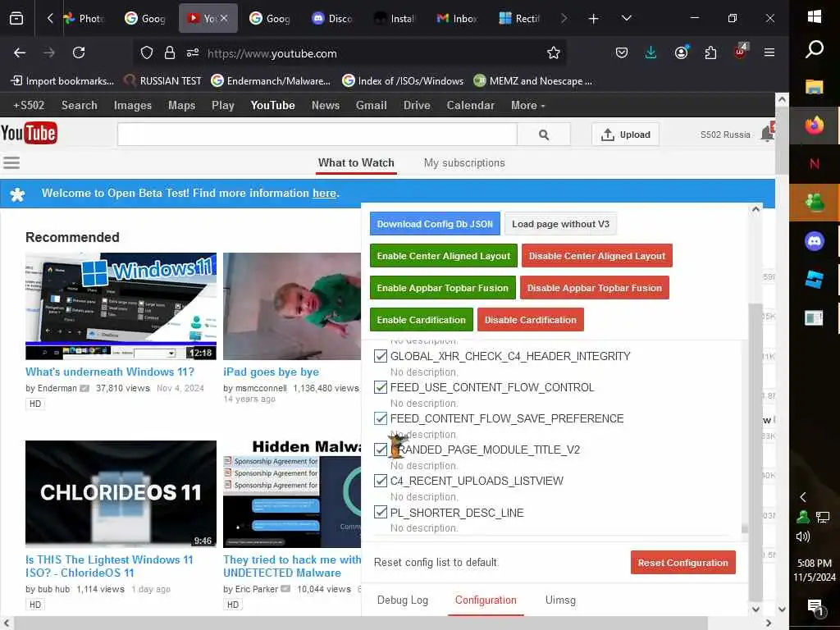Open the Uimsg tab
Screen dimensions: 840x630
point(560,600)
